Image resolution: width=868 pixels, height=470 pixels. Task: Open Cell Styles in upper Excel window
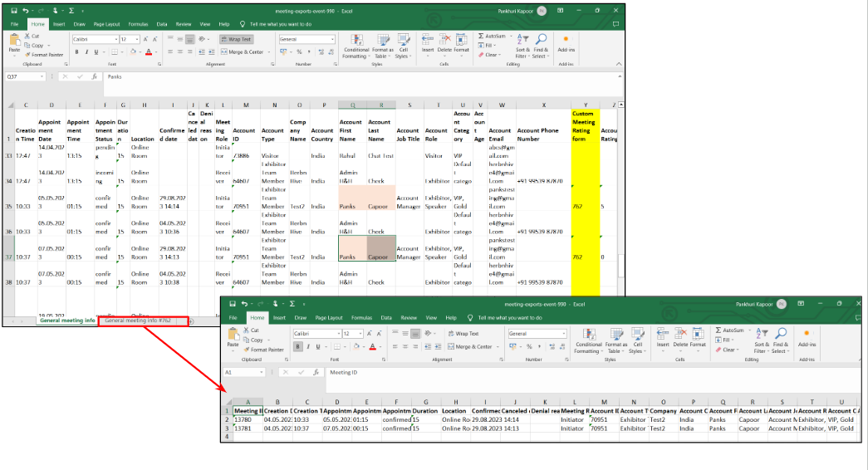[404, 46]
